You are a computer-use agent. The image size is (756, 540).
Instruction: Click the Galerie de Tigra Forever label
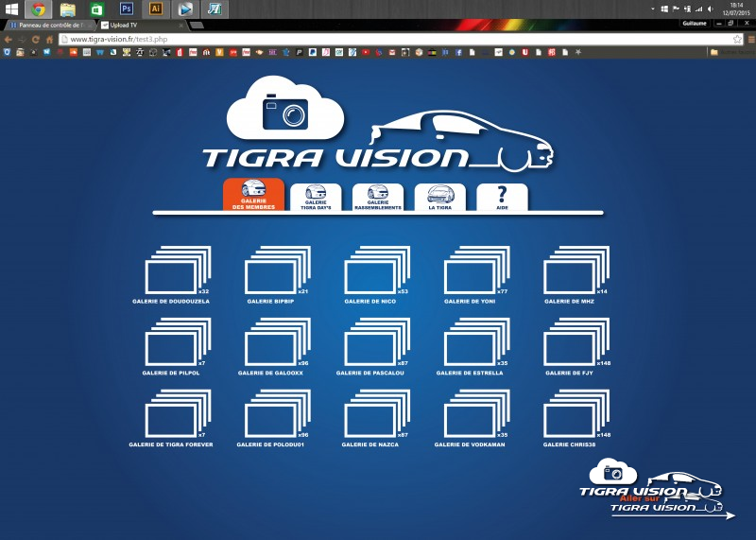tap(171, 444)
